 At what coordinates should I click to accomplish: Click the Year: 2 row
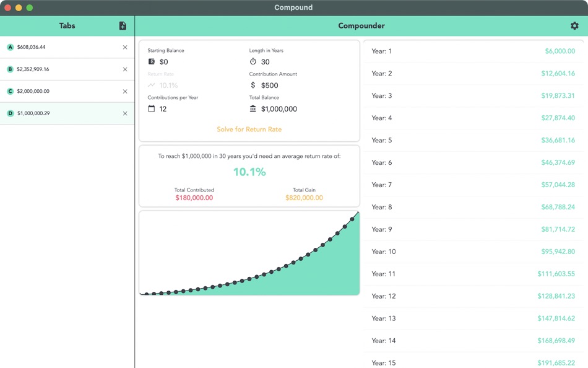click(x=473, y=73)
